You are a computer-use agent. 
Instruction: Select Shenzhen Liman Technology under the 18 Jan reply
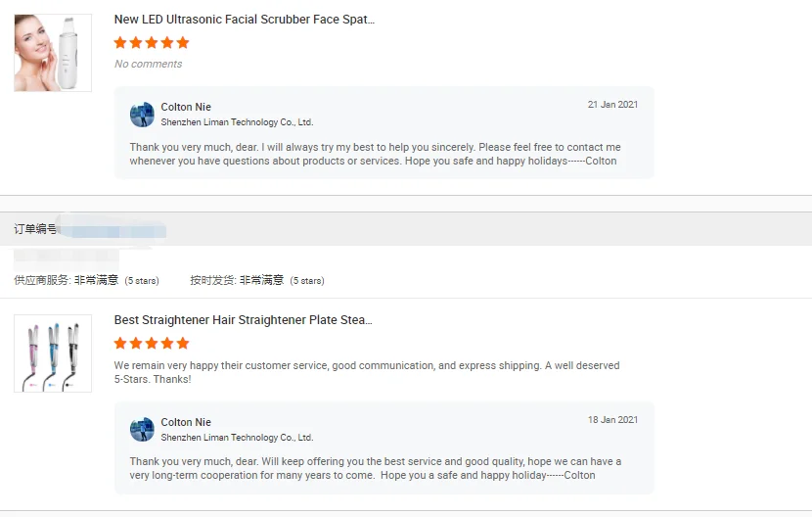(x=237, y=438)
